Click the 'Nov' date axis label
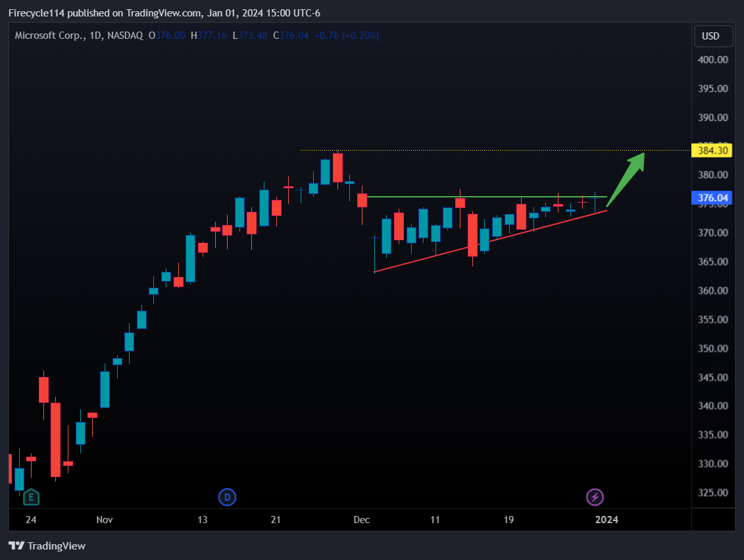Screen dimensions: 744x560 tap(105, 520)
